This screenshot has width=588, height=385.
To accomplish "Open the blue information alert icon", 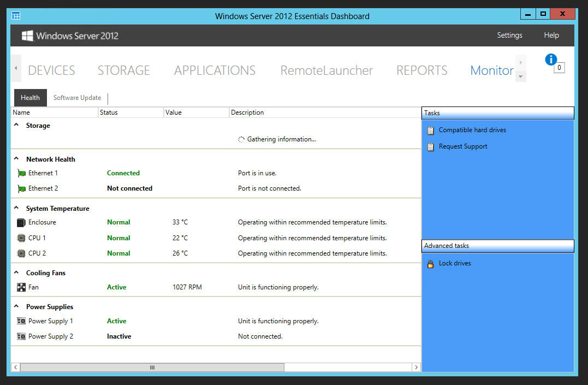I will [550, 60].
